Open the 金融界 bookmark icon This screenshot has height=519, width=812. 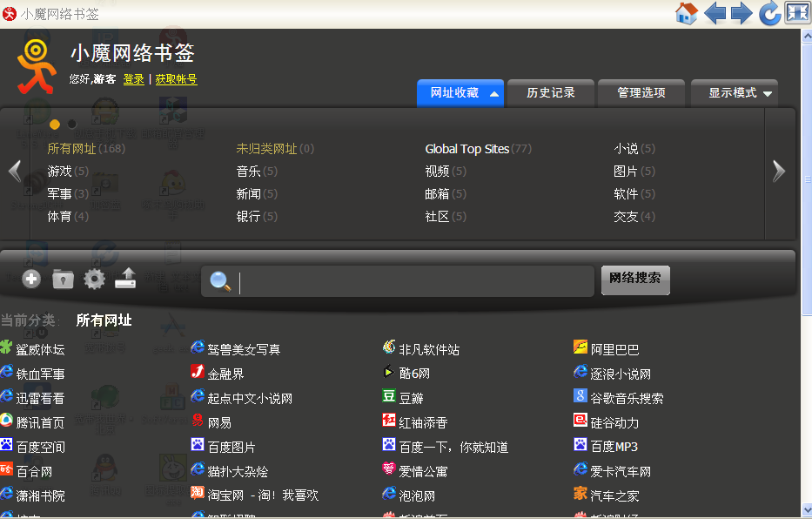coord(198,371)
